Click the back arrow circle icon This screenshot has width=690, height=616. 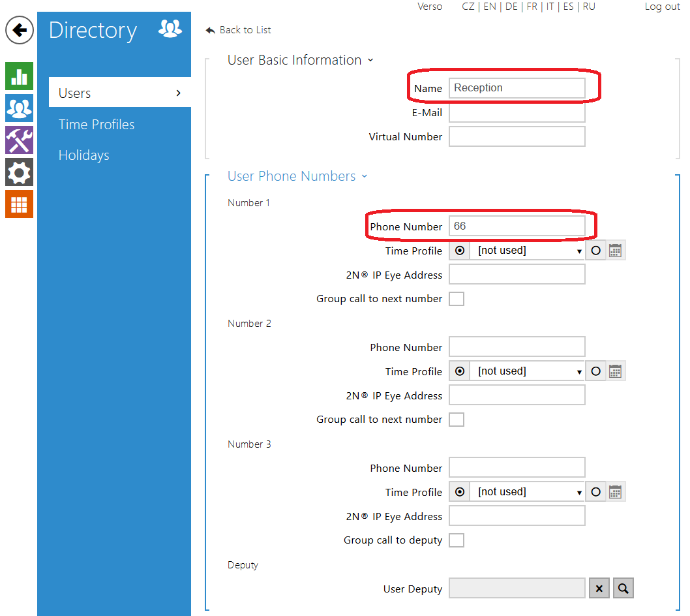(x=20, y=30)
